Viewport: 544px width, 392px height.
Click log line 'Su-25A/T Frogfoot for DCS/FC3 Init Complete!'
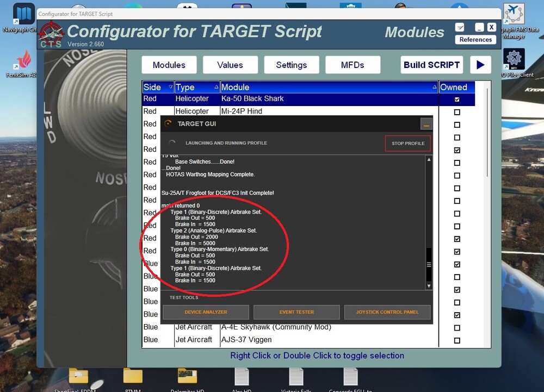[x=218, y=192]
